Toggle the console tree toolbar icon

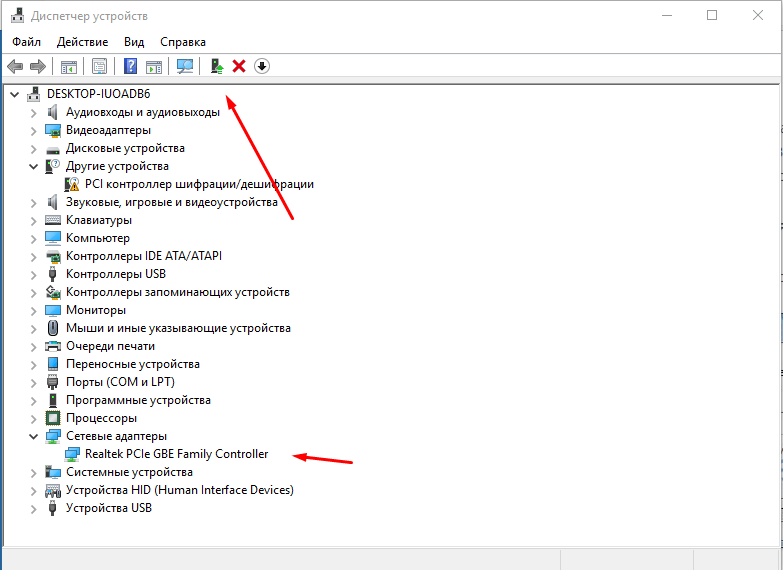[68, 66]
